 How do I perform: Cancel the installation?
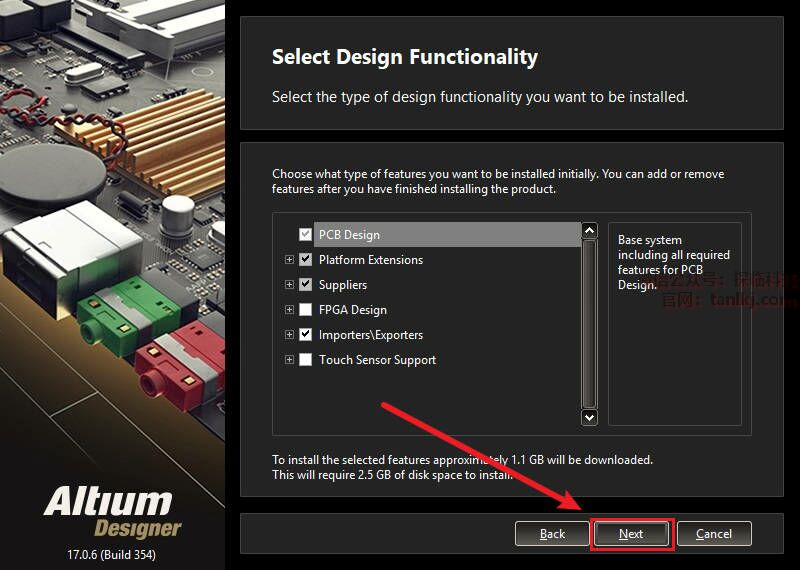tap(714, 534)
